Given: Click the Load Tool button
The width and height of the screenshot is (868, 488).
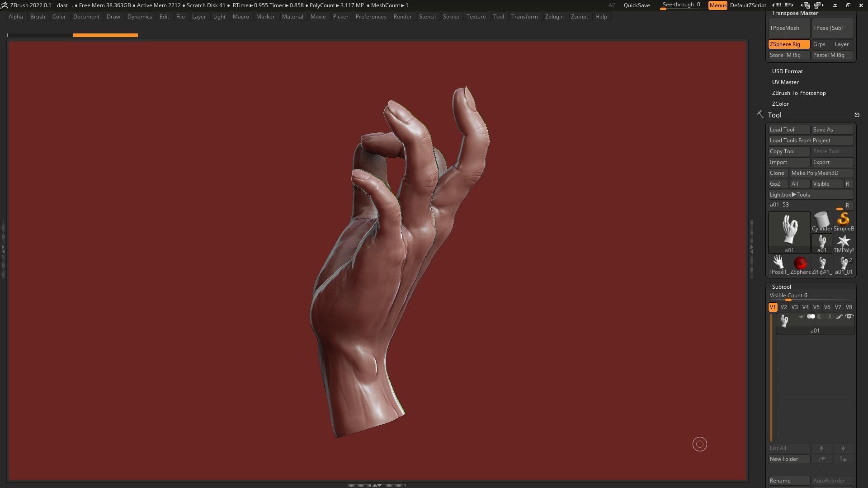Looking at the screenshot, I should point(789,130).
